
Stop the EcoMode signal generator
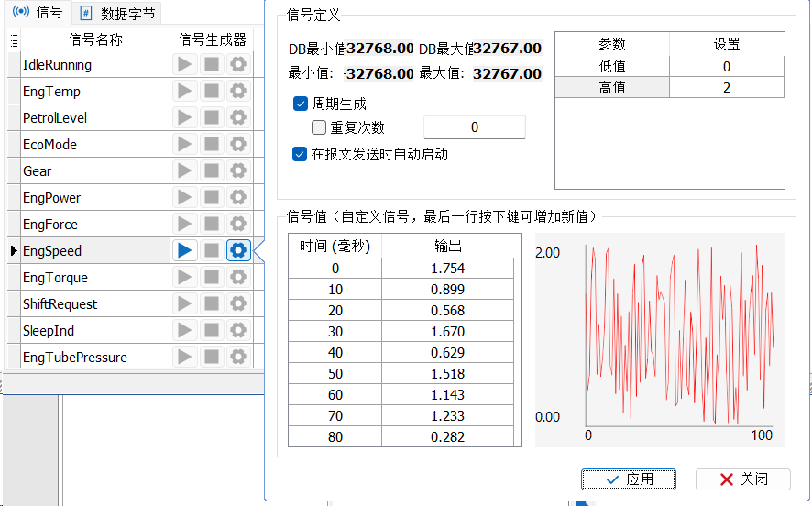[x=212, y=144]
